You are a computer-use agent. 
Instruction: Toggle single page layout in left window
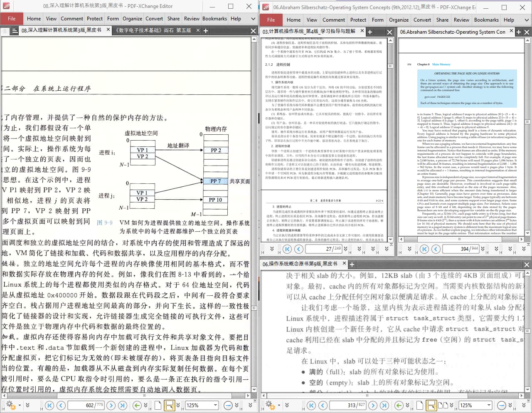(158, 405)
